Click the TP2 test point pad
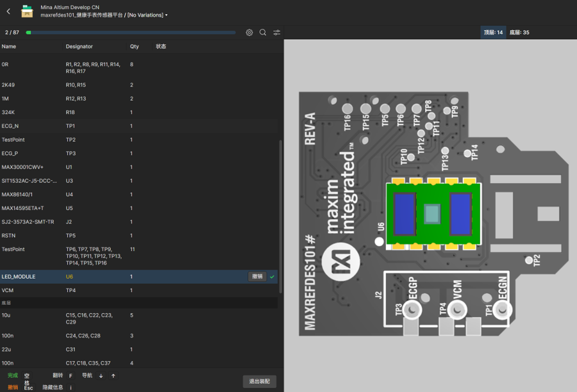577x392 pixels. coord(529,260)
